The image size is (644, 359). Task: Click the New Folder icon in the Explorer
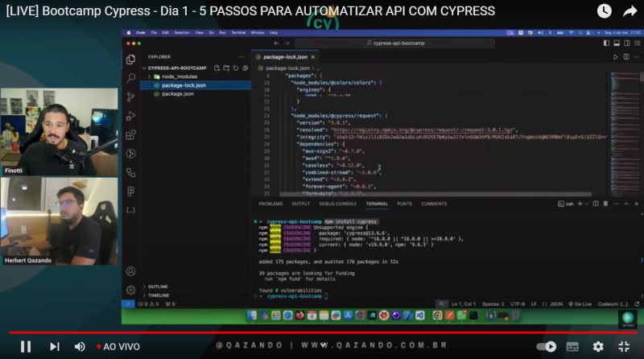point(226,68)
